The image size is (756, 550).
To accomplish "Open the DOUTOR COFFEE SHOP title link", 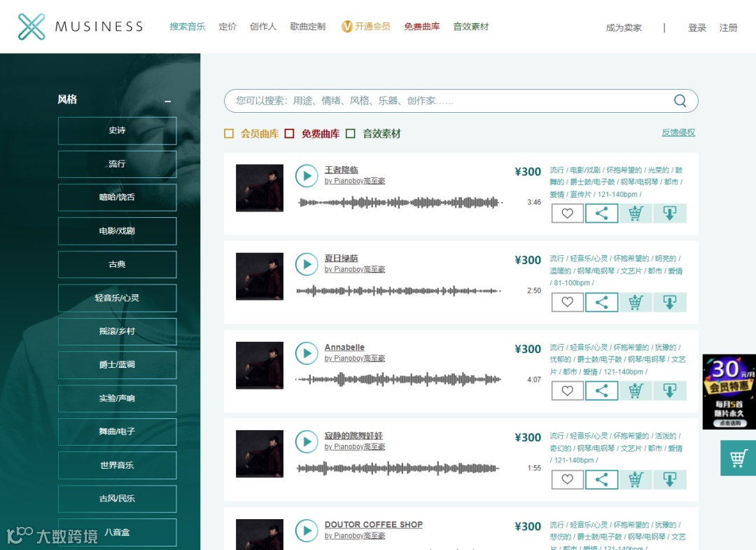I will [x=374, y=525].
